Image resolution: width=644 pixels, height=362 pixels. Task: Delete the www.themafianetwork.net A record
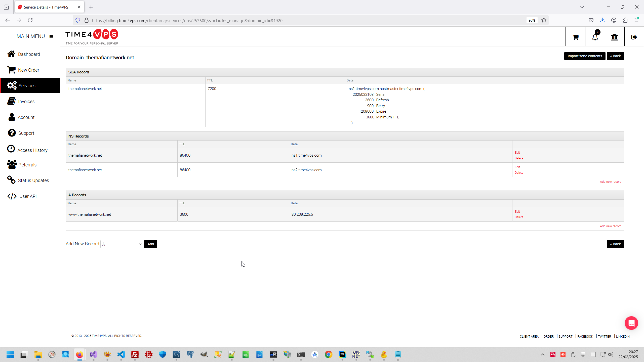(519, 217)
